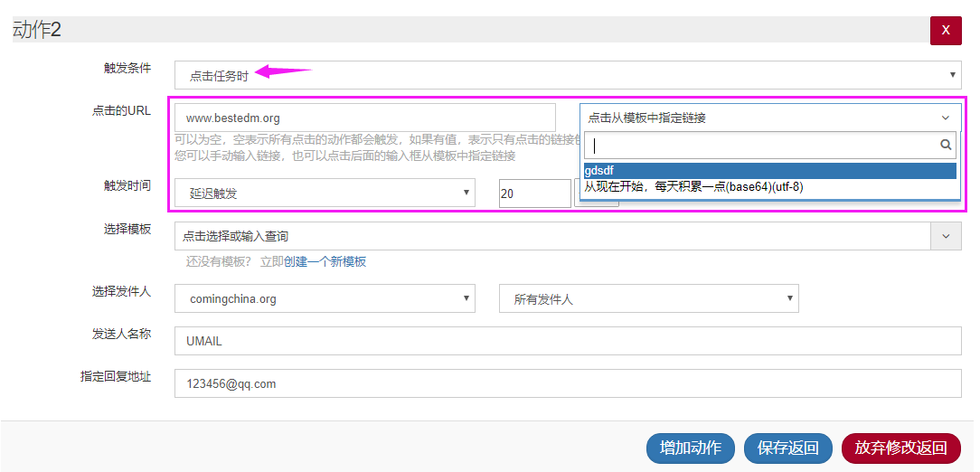Viewport: 980px width, 472px height.
Task: Open the comingchina.org sender domain dropdown
Action: tap(325, 298)
